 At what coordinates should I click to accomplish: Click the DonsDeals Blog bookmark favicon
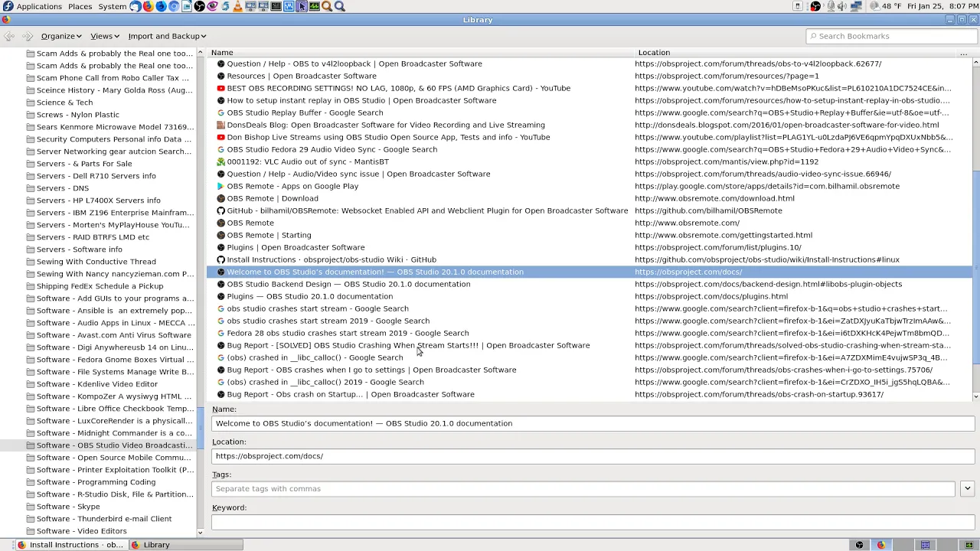[x=220, y=125]
